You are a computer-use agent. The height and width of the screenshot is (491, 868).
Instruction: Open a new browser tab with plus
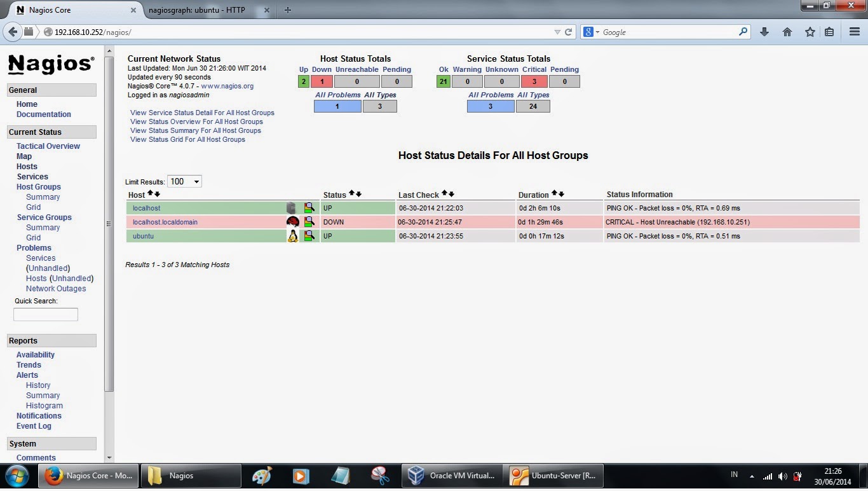pos(288,10)
